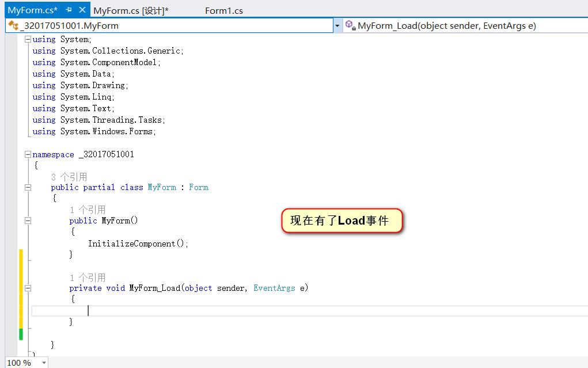Collapse the using directives block
This screenshot has width=588, height=368.
pyautogui.click(x=26, y=39)
